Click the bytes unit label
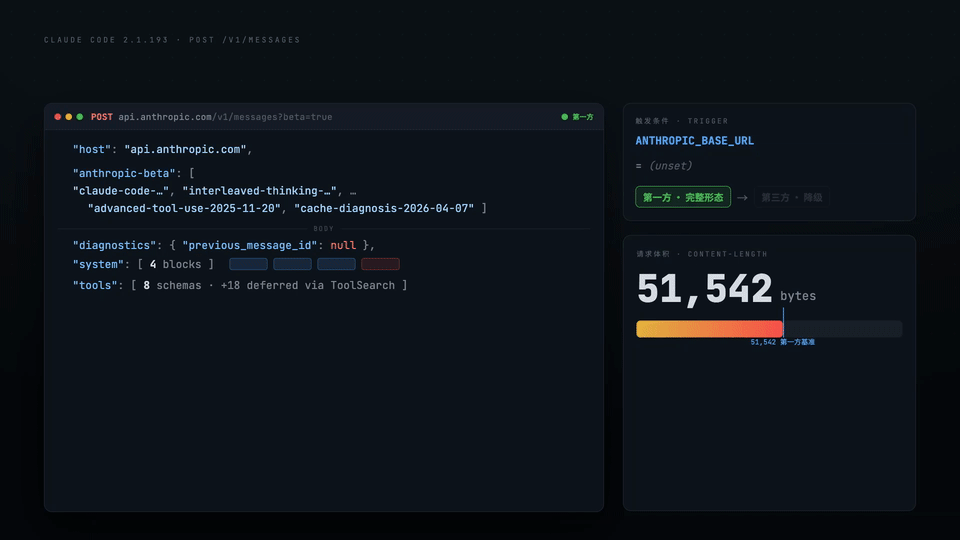The width and height of the screenshot is (960, 540). [798, 296]
